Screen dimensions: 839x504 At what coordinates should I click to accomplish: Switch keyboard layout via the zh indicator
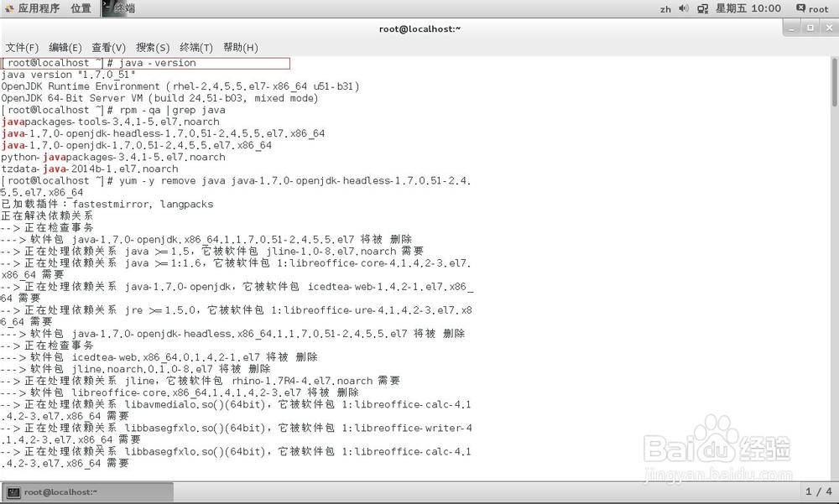pyautogui.click(x=664, y=8)
